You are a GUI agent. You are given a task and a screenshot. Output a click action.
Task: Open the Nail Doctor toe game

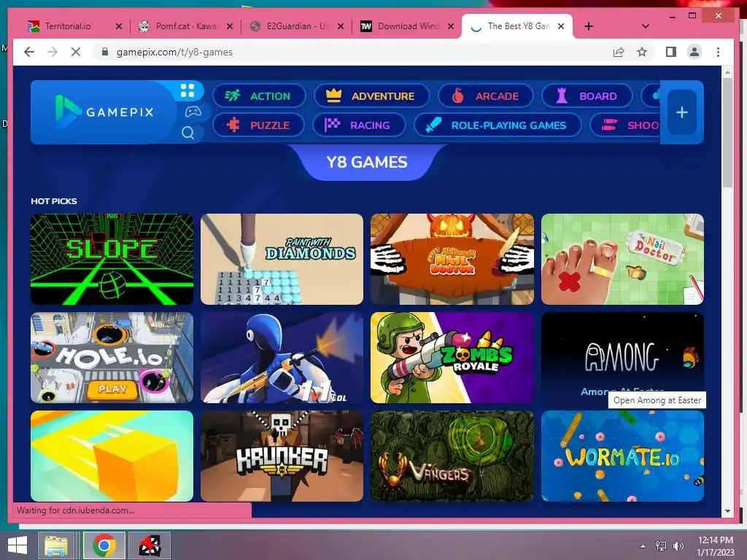[622, 259]
